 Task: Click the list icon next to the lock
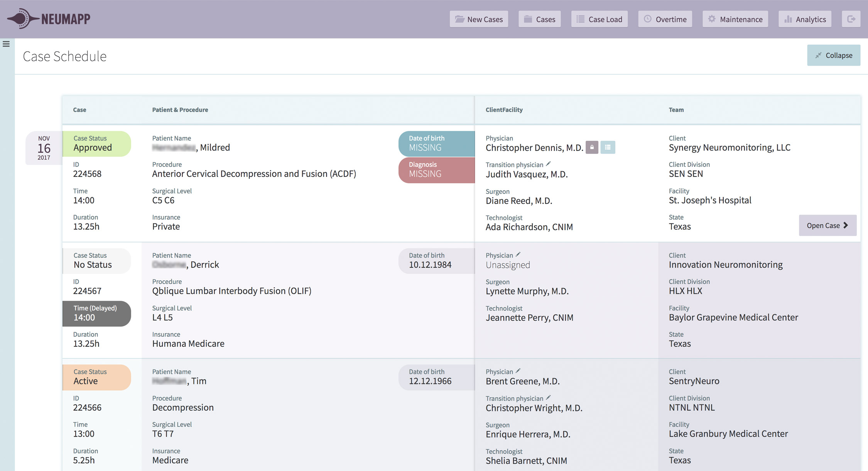coord(608,147)
